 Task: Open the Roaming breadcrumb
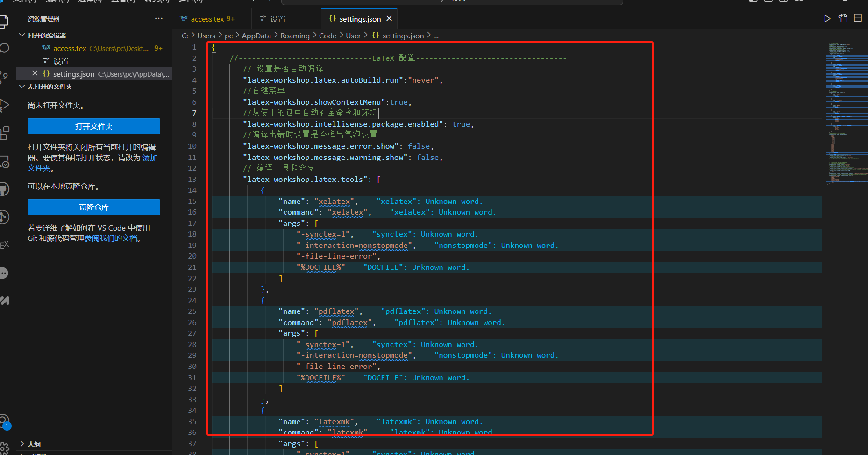295,36
